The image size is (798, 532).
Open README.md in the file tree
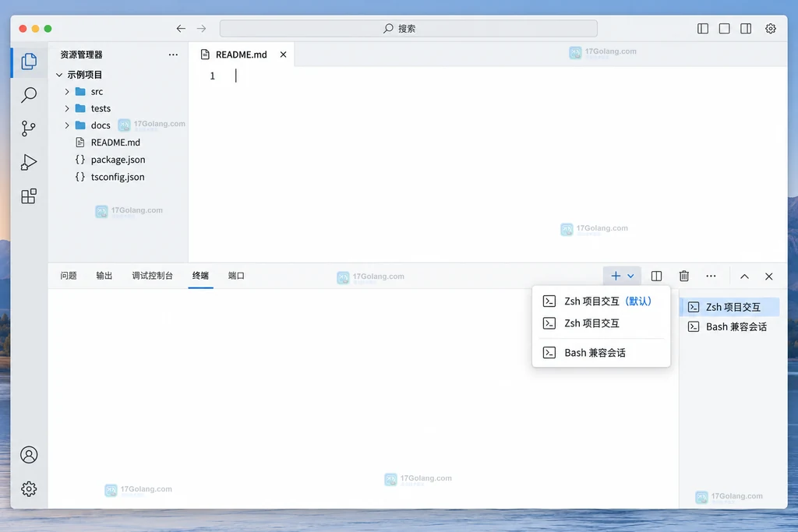coord(118,143)
